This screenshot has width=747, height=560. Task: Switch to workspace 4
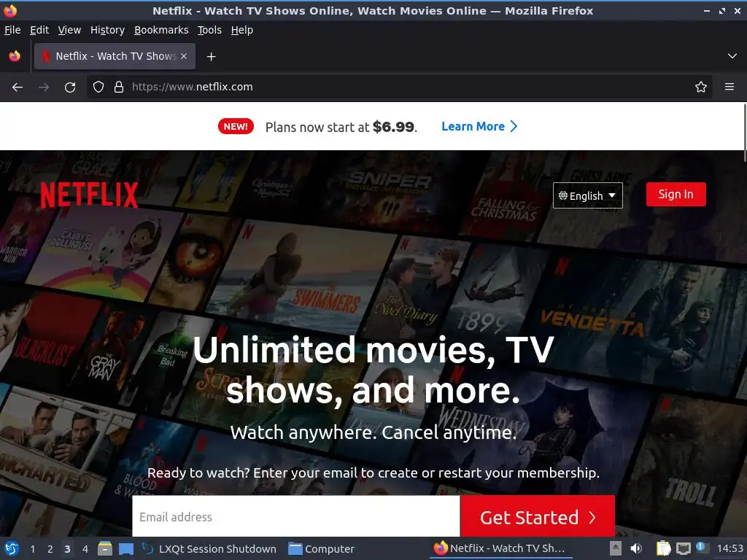[85, 549]
